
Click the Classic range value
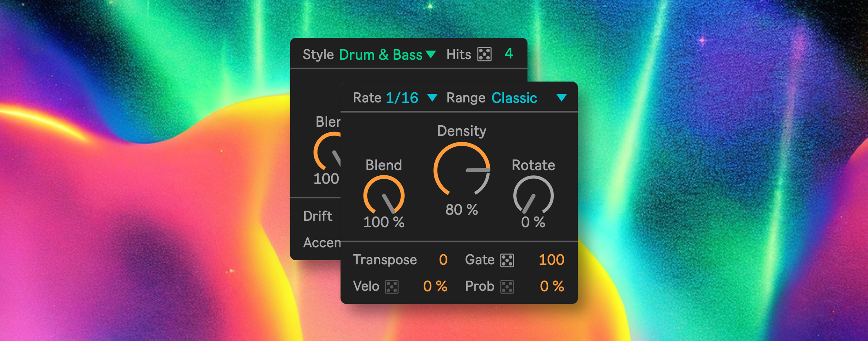coord(514,98)
